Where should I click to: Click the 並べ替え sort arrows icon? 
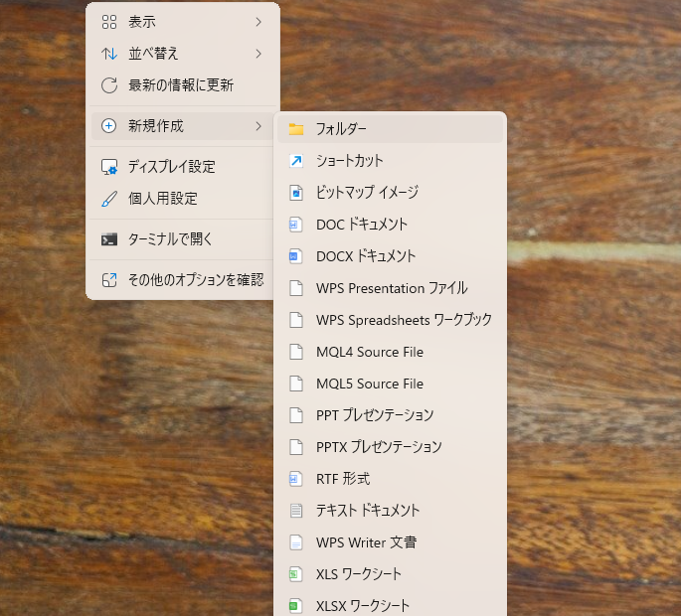pyautogui.click(x=109, y=54)
